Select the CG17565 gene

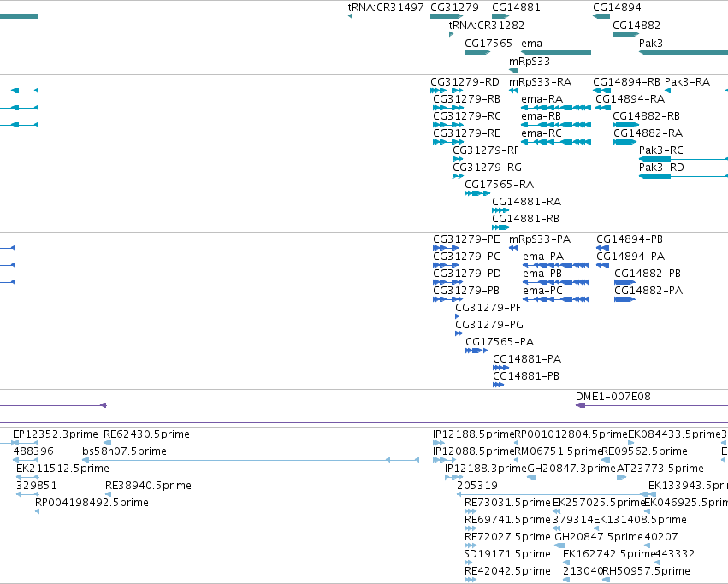pos(477,52)
